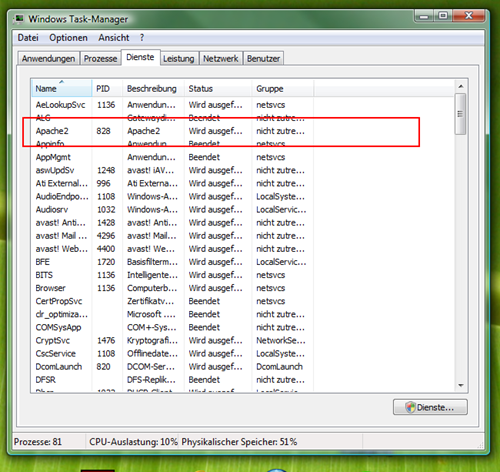Switch to the Anwendungen tab
The width and height of the screenshot is (500, 472).
tap(48, 58)
